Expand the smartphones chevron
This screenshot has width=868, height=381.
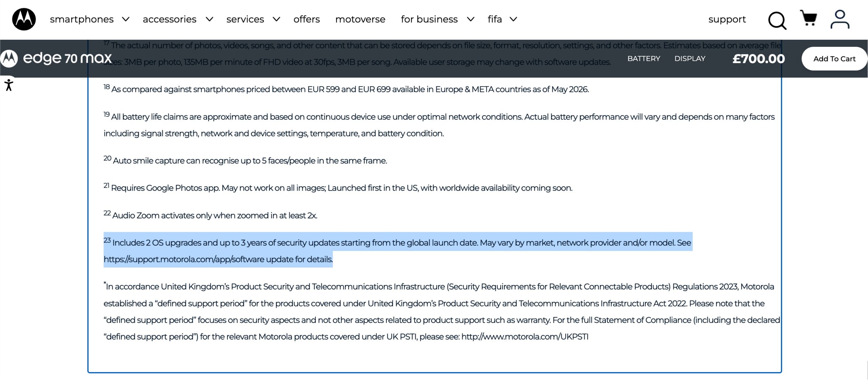pyautogui.click(x=126, y=19)
